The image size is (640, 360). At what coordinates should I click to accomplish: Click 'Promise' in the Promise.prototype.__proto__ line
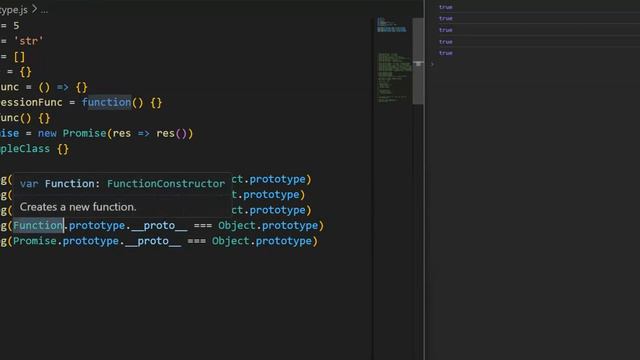(35, 241)
